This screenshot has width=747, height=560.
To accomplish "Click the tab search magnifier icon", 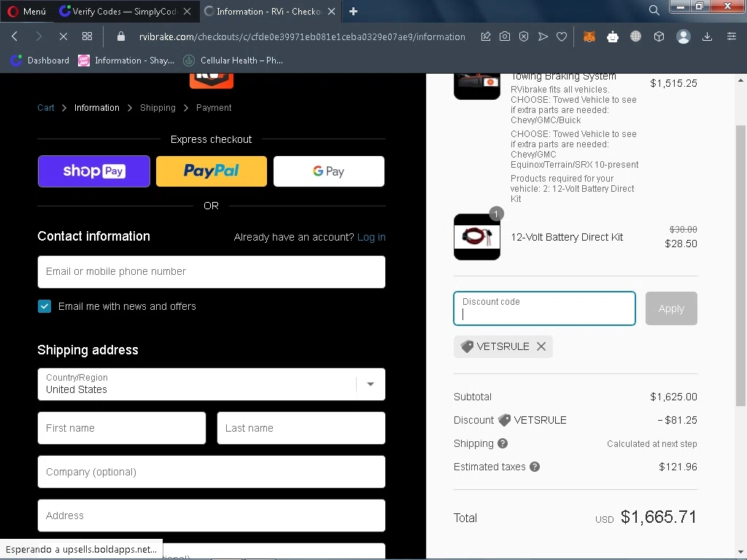I will point(654,10).
